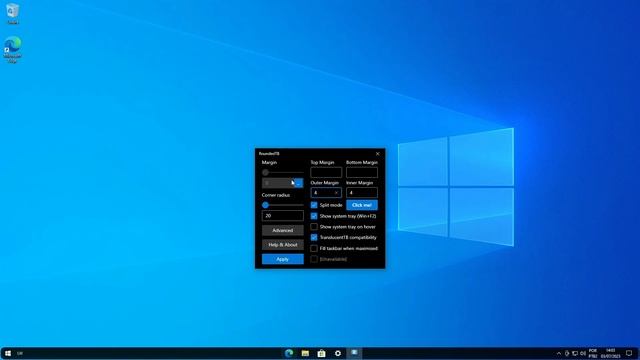
Task: Open network status tray icon
Action: [x=575, y=353]
